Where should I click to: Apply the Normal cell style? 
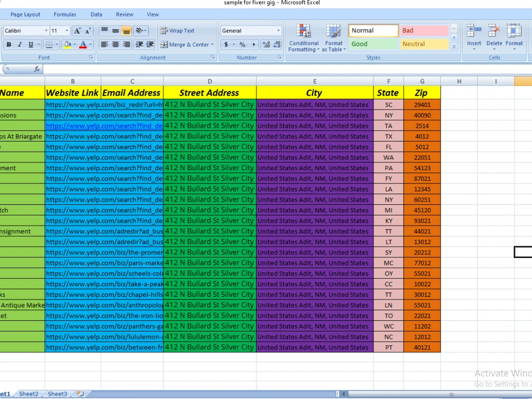tap(373, 30)
